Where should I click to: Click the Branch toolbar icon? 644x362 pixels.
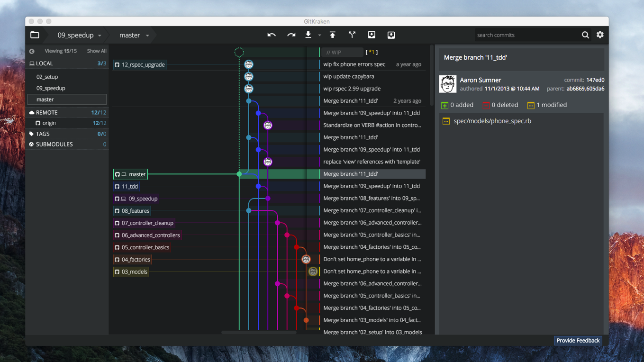click(352, 35)
